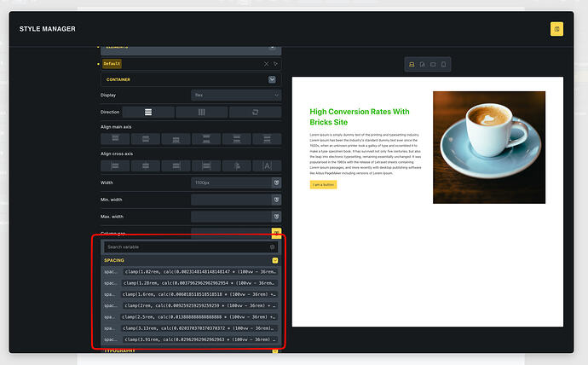This screenshot has width=588, height=365.
Task: Click the coffee cup image in preview
Action: [488, 147]
